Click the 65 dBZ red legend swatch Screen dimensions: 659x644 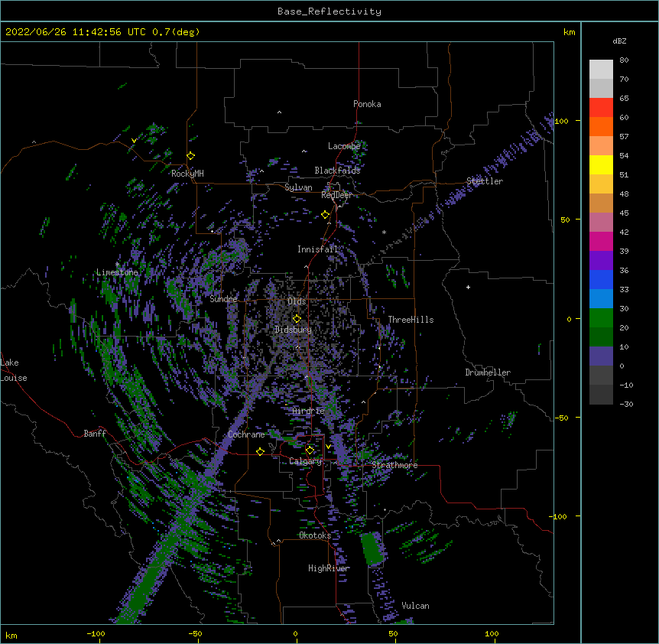click(601, 108)
